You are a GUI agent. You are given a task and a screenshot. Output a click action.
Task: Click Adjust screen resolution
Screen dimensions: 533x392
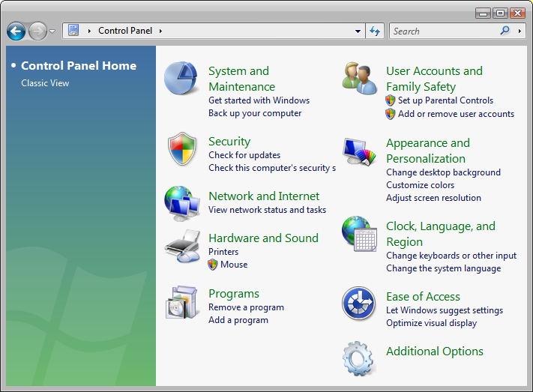[433, 198]
